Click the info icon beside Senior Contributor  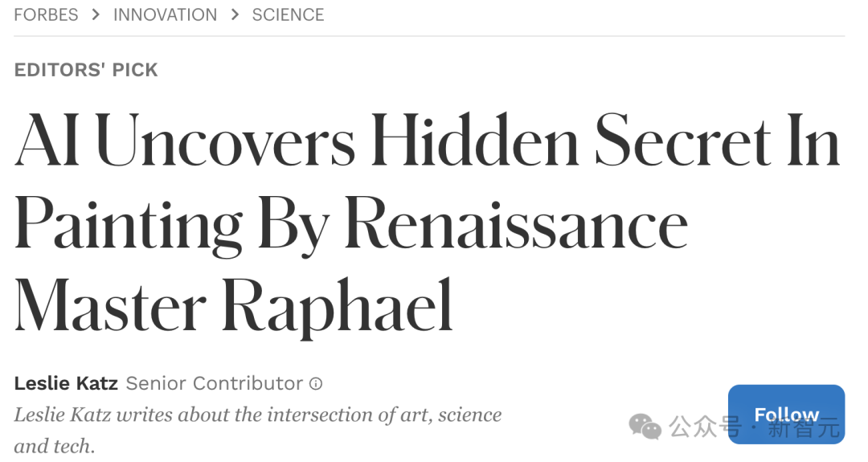tap(316, 384)
